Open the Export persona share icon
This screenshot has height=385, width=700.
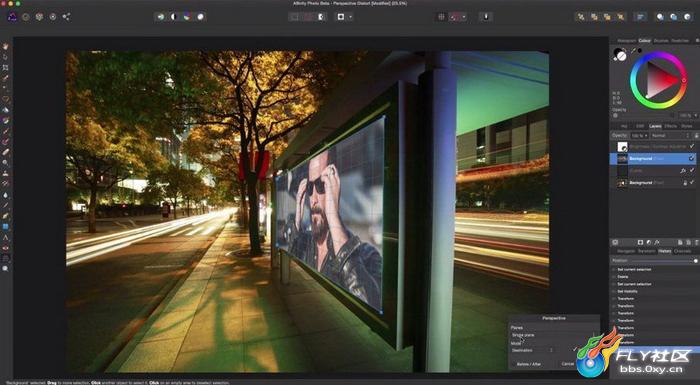[66, 17]
